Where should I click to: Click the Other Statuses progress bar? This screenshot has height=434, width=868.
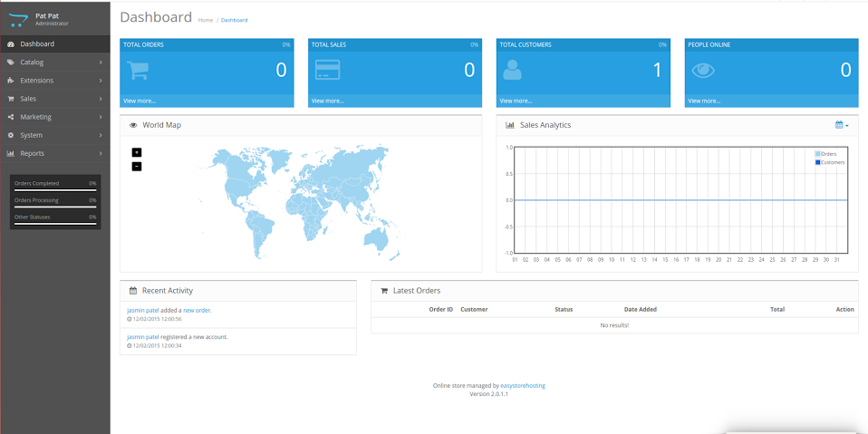(55, 224)
